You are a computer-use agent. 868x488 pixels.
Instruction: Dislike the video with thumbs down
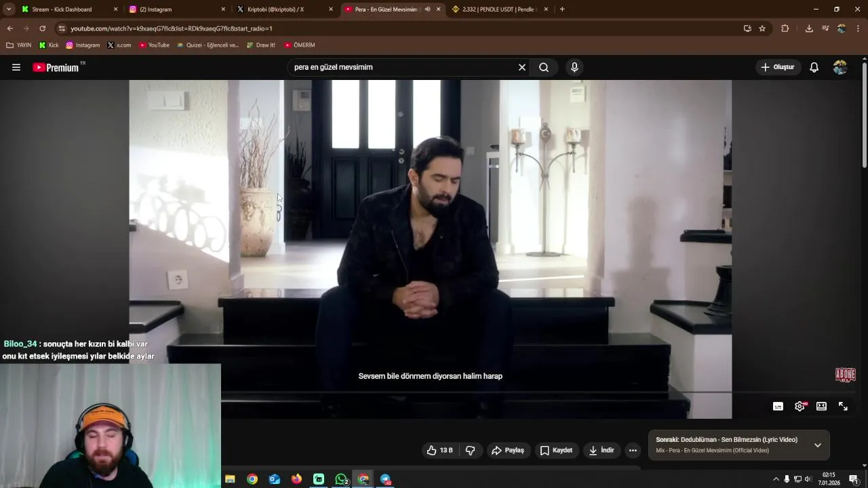[471, 450]
